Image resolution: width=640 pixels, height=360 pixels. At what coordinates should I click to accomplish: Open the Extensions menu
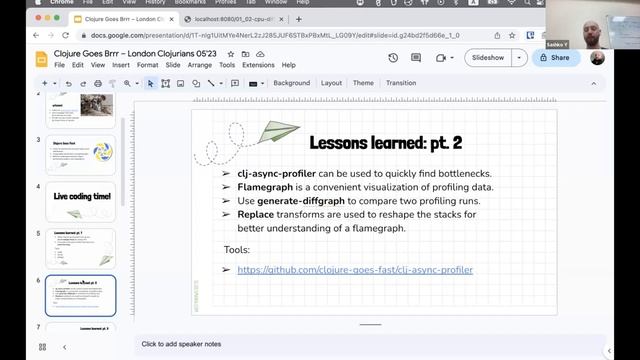(258, 65)
